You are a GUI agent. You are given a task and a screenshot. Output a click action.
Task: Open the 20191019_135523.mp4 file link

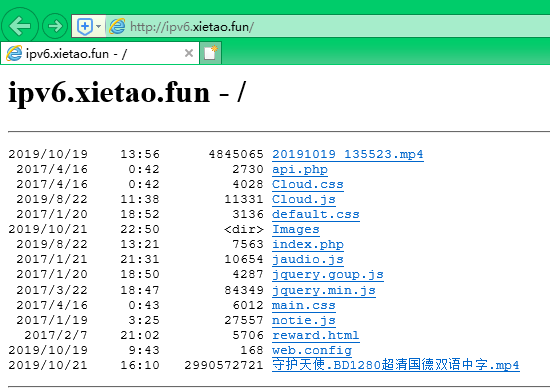(x=348, y=155)
